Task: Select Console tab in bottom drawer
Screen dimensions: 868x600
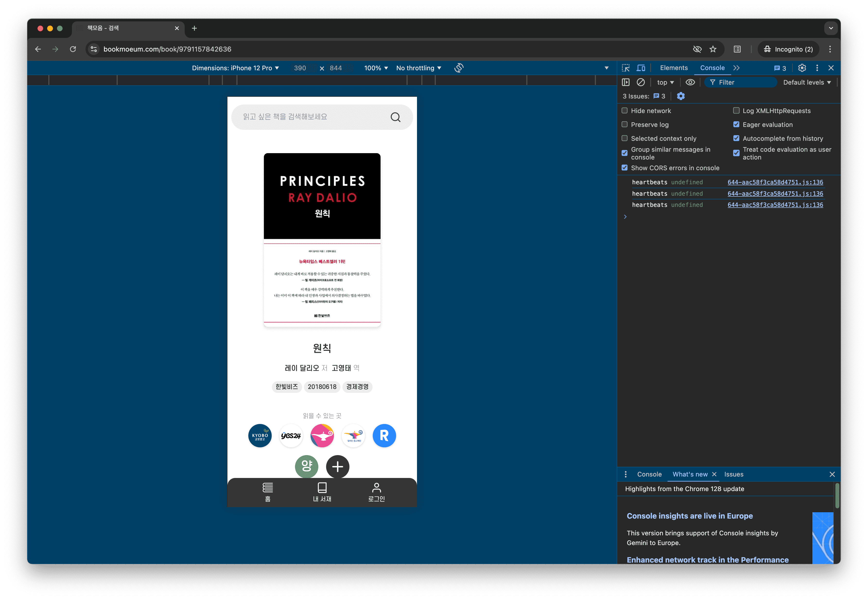Action: [x=649, y=475]
